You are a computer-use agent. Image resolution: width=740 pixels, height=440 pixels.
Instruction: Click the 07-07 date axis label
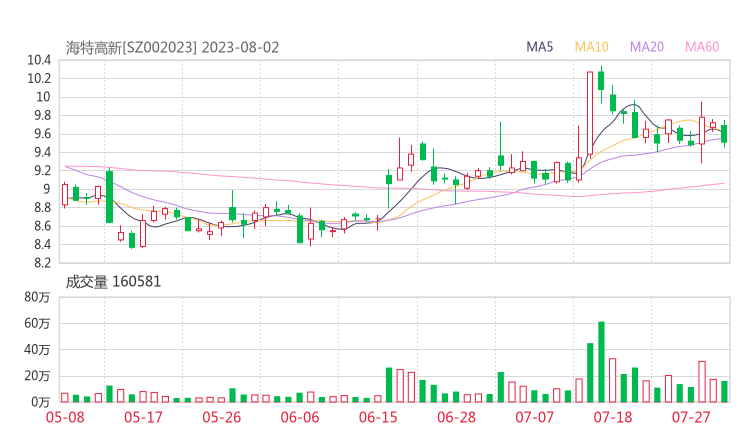pyautogui.click(x=534, y=418)
